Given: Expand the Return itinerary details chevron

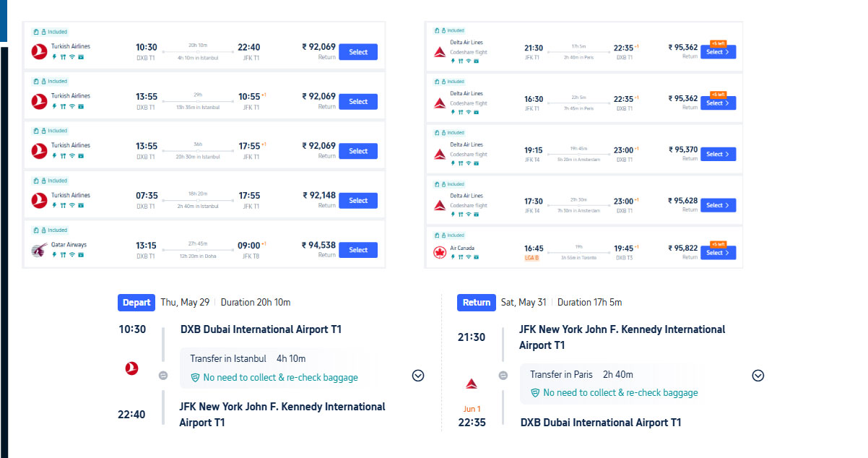Looking at the screenshot, I should click(x=758, y=376).
